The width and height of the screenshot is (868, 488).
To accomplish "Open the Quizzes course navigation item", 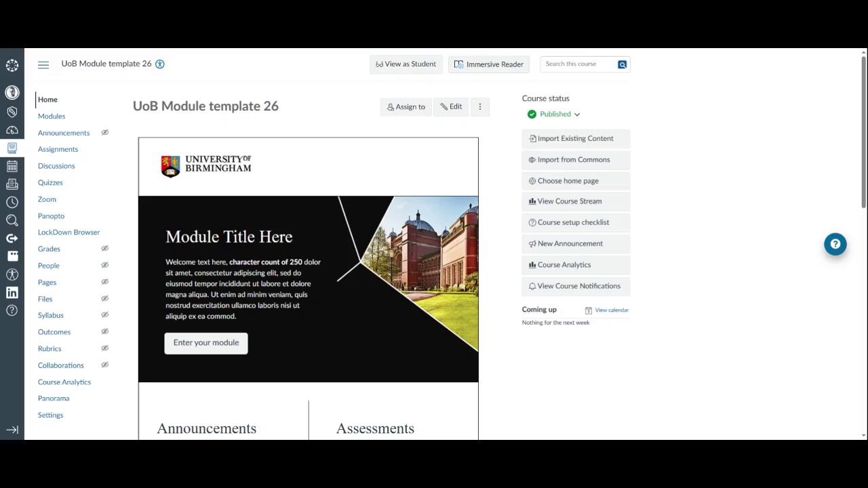I will [50, 182].
